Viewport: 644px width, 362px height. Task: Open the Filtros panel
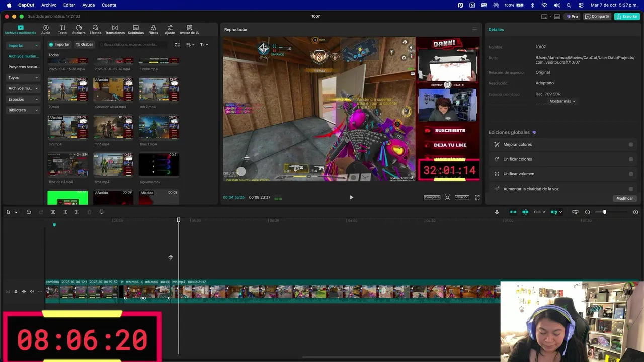[x=153, y=30]
